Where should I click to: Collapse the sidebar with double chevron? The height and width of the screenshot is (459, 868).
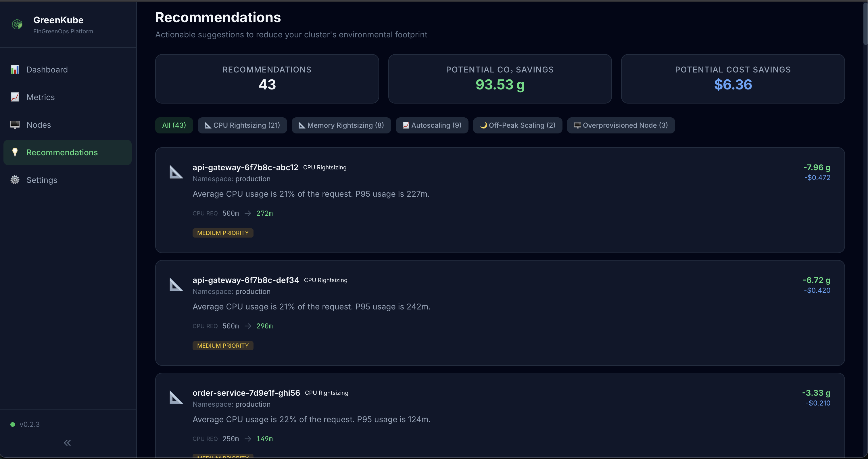pyautogui.click(x=67, y=443)
